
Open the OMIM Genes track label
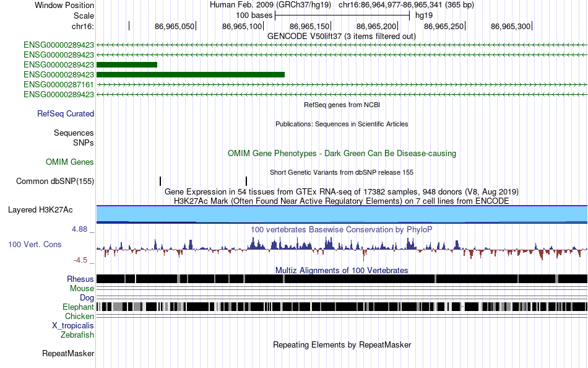pyautogui.click(x=70, y=162)
